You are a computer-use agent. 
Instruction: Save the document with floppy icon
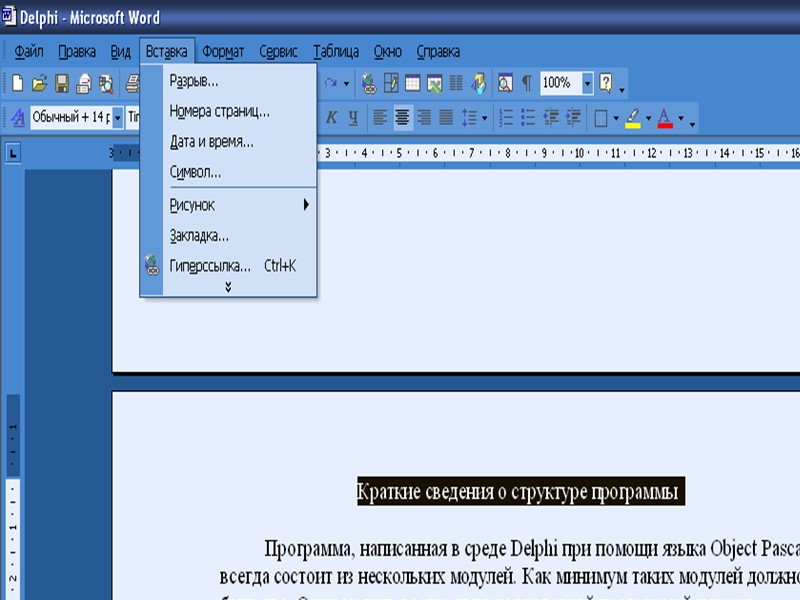[62, 83]
